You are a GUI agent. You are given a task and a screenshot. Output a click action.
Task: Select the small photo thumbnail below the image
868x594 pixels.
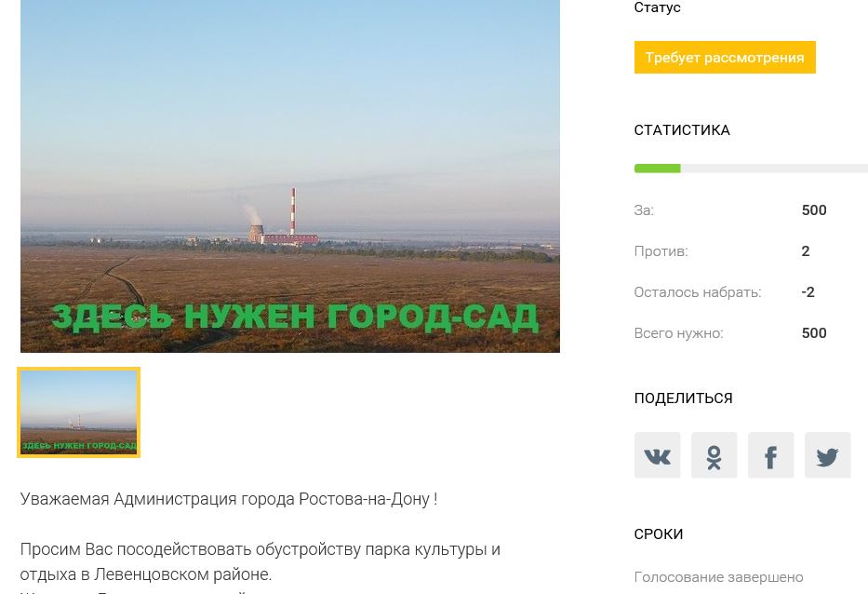78,412
